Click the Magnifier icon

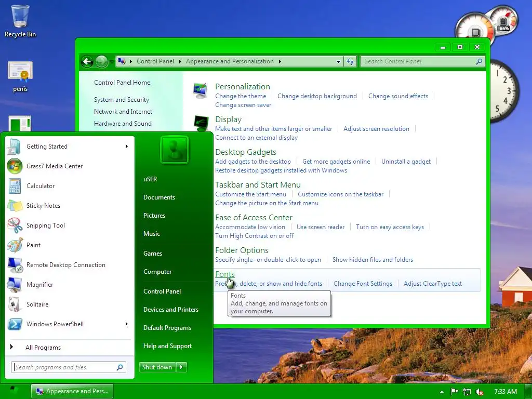coord(15,285)
